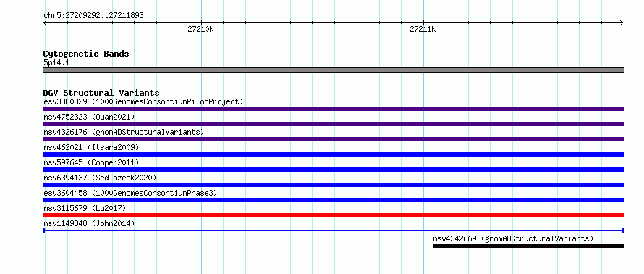Click the DGV Structural Variants track title
The height and width of the screenshot is (274, 644).
(x=101, y=93)
